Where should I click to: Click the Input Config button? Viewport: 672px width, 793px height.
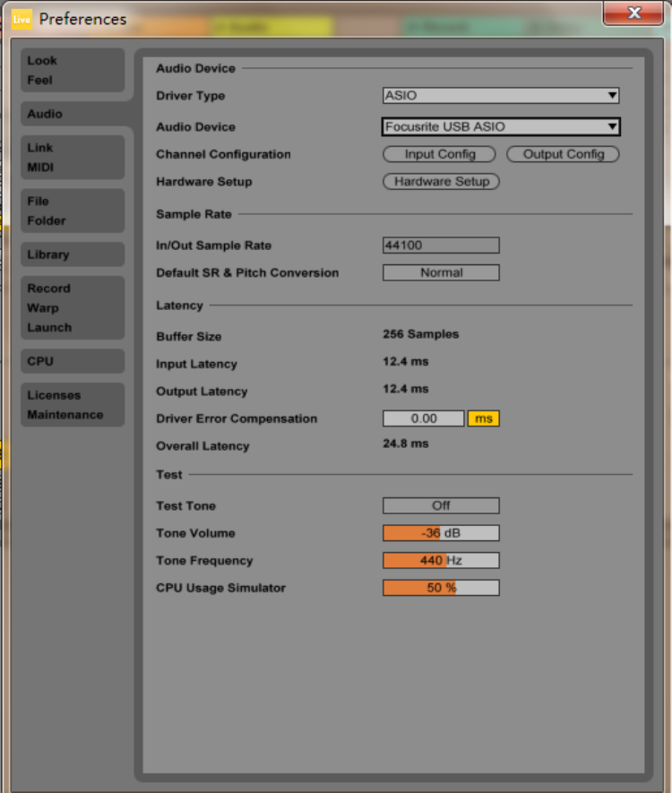pyautogui.click(x=440, y=154)
